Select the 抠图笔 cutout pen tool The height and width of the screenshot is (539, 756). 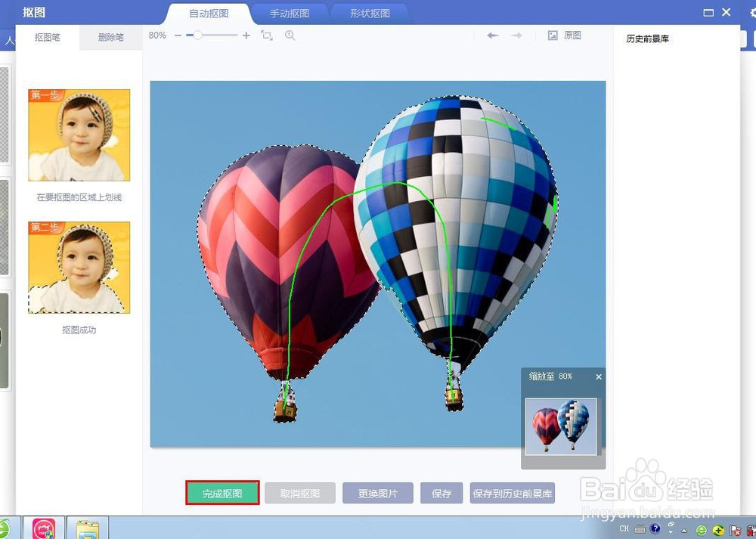tap(47, 36)
